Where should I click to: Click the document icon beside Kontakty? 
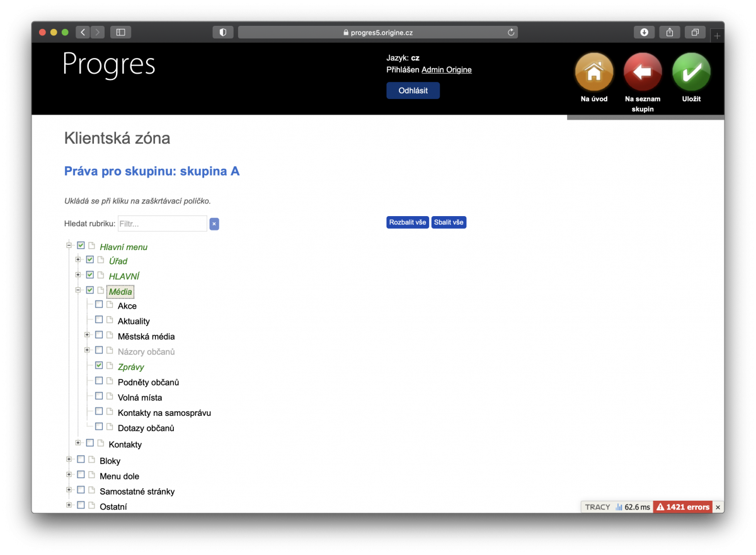pos(100,443)
